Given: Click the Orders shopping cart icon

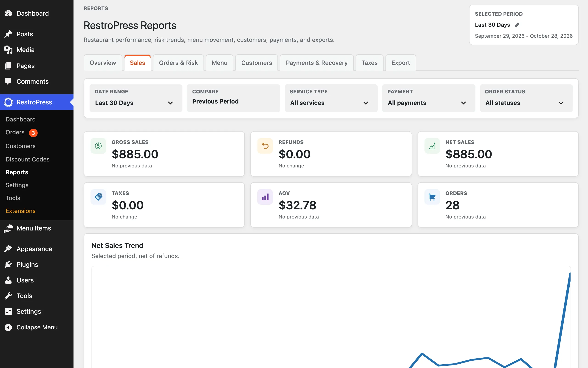Looking at the screenshot, I should click(x=432, y=197).
